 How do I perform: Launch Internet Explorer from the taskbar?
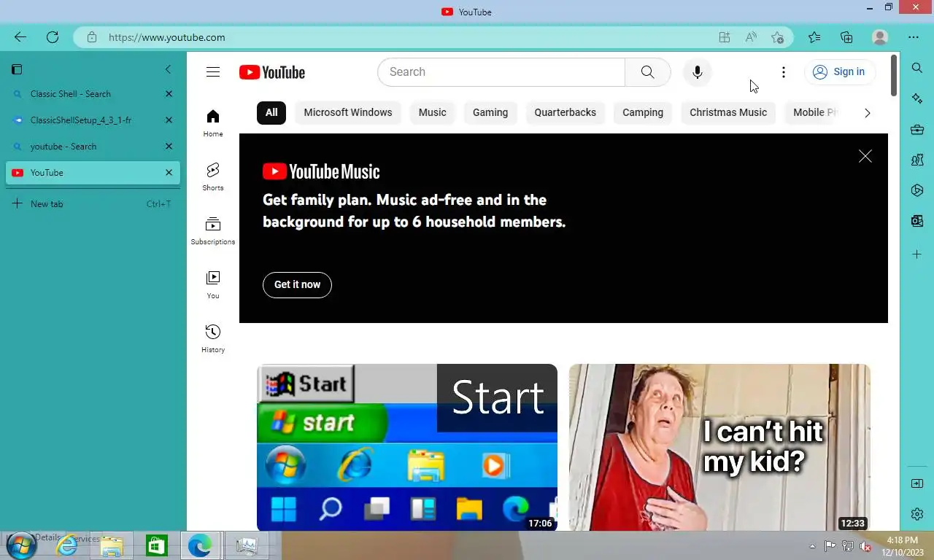coord(66,545)
